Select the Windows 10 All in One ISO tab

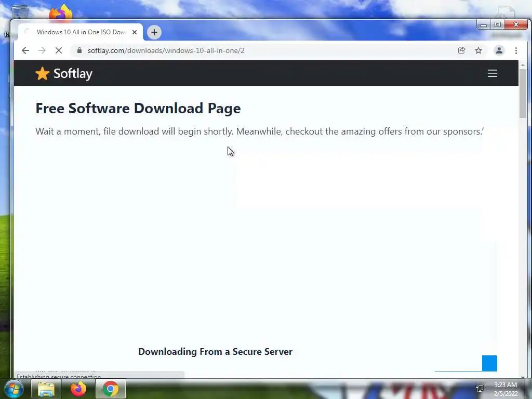[81, 32]
